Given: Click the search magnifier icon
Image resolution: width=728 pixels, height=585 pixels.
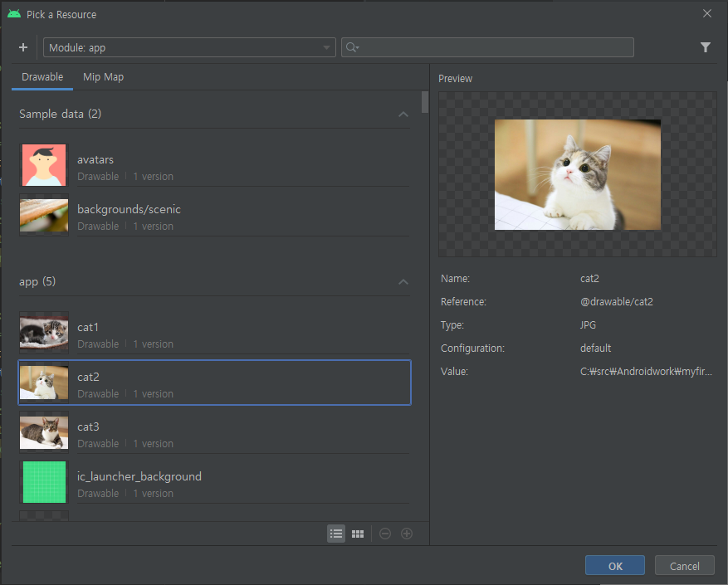Looking at the screenshot, I should coord(353,47).
